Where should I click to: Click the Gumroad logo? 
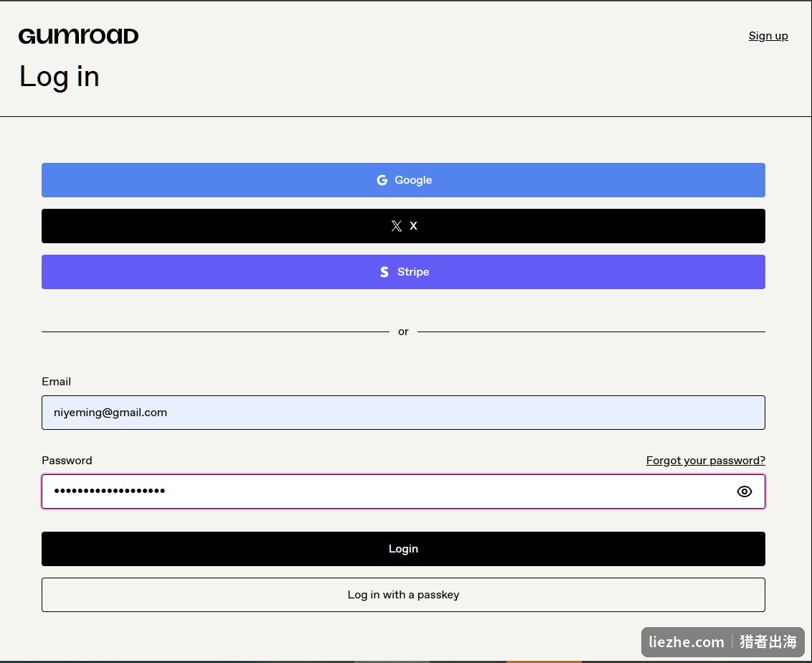tap(79, 36)
